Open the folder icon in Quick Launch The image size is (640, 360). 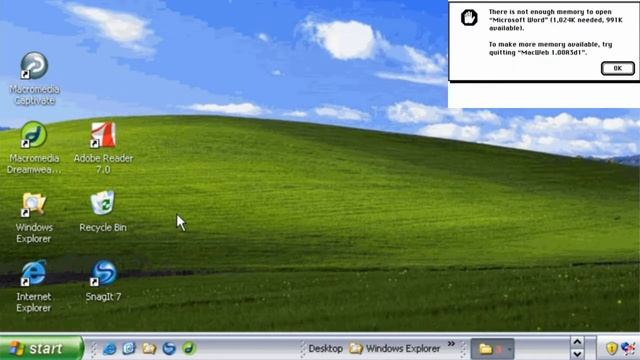pyautogui.click(x=149, y=348)
